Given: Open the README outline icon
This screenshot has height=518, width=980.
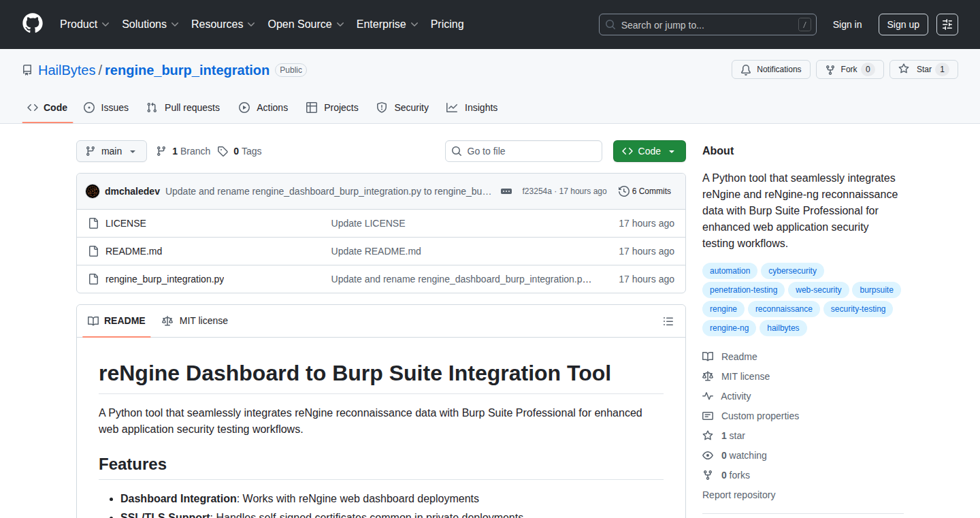Looking at the screenshot, I should point(668,321).
